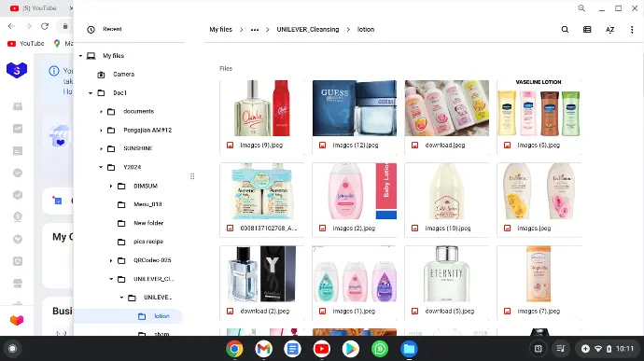
Task: Select the Johnson's bottles thumbnail images (1).jpeg
Action: (x=355, y=274)
